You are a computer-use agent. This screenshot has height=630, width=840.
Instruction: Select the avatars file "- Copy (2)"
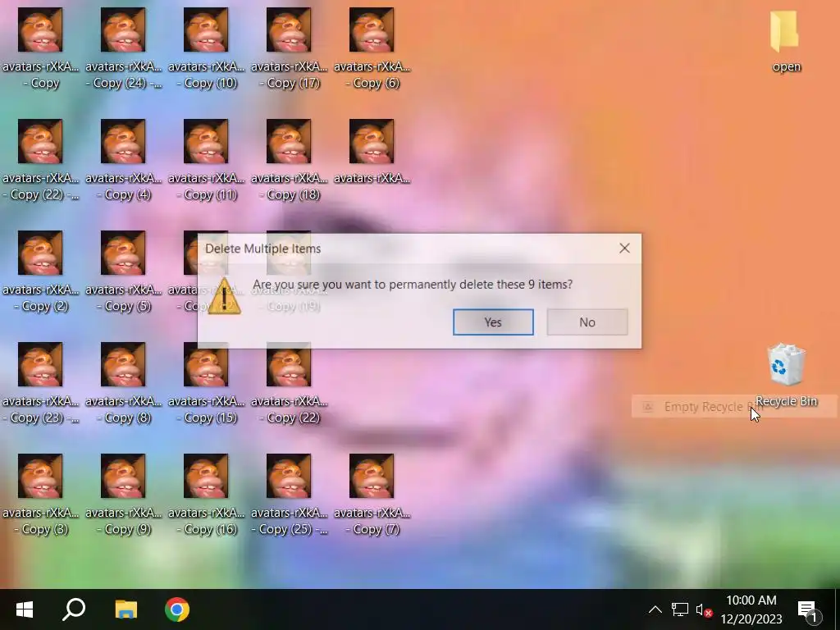[40, 271]
